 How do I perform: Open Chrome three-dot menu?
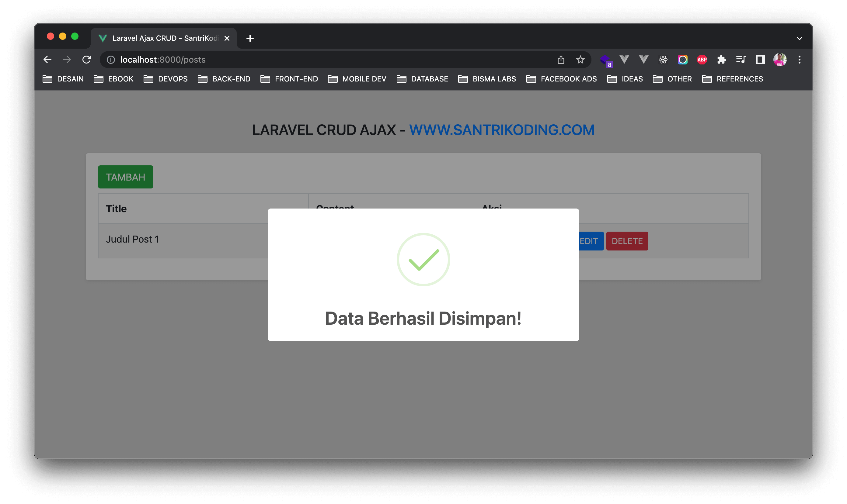[x=800, y=60]
